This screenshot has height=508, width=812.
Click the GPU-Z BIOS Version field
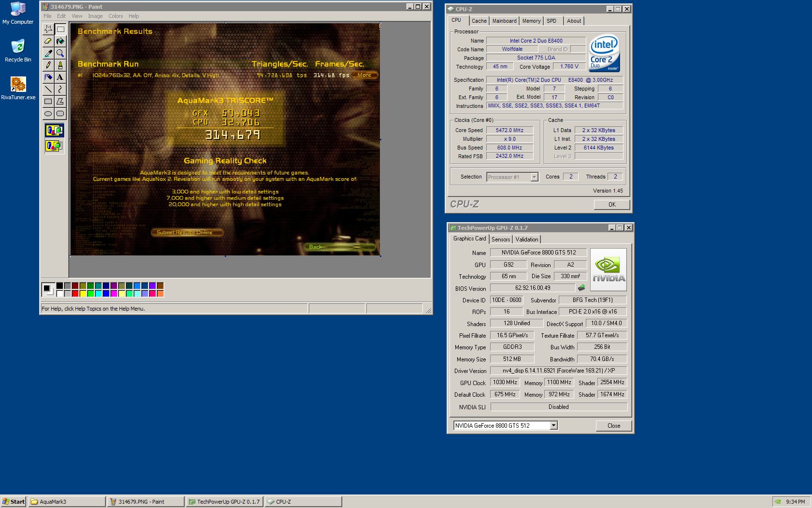pyautogui.click(x=532, y=288)
